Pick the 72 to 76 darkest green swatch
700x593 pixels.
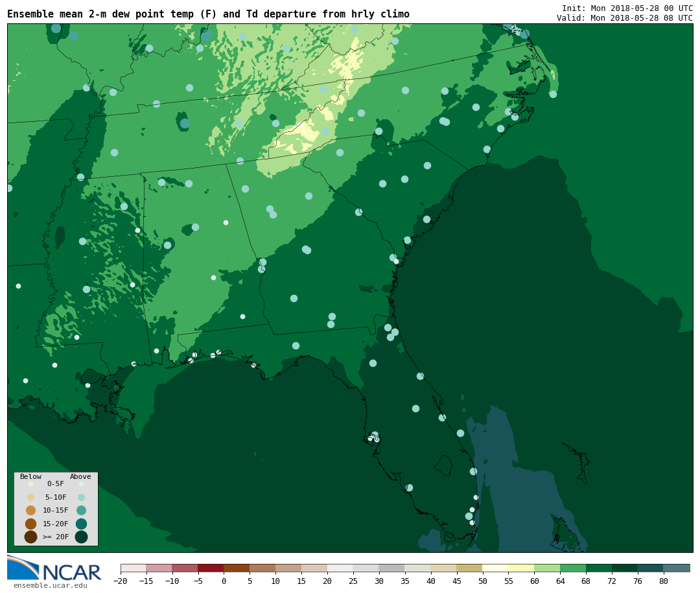click(x=625, y=568)
